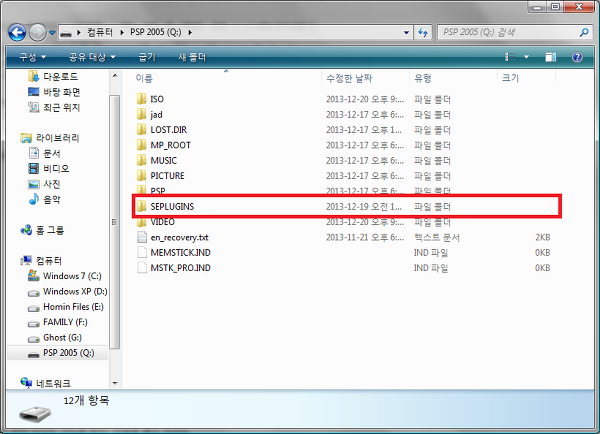
Task: Select the SEPLUGINS folder icon
Action: (141, 207)
